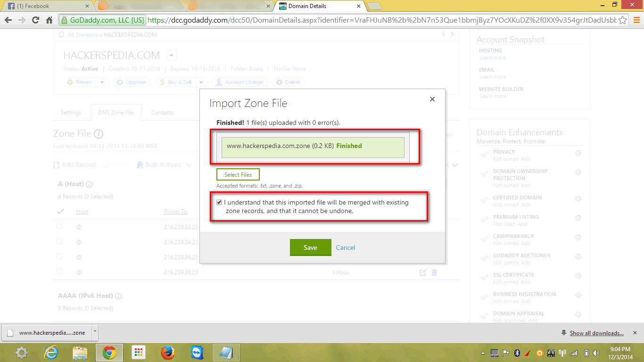This screenshot has width=644, height=362.
Task: Cancel the zone file import
Action: click(346, 247)
